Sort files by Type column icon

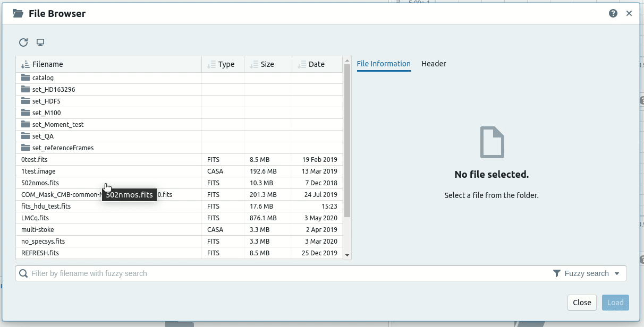pyautogui.click(x=211, y=64)
